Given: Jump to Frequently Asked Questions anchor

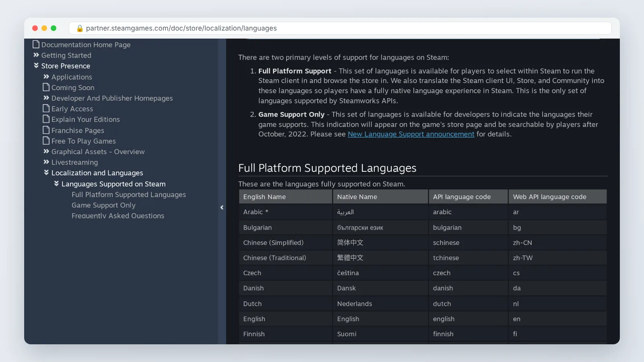Looking at the screenshot, I should [x=118, y=216].
